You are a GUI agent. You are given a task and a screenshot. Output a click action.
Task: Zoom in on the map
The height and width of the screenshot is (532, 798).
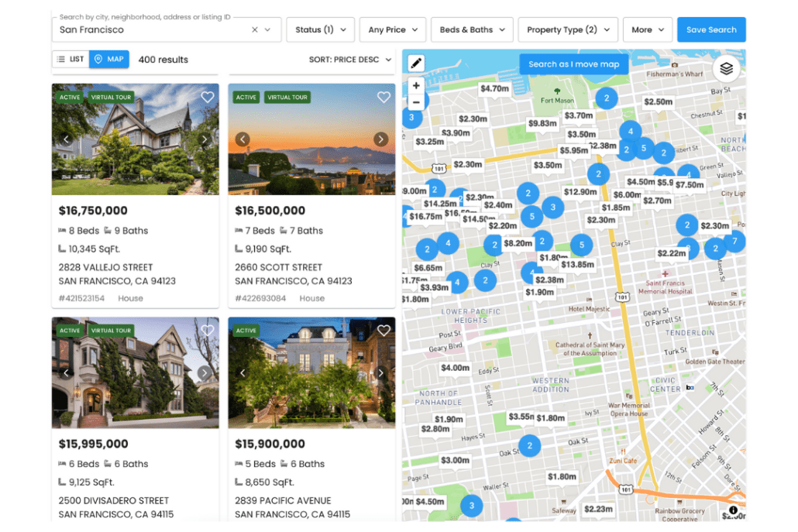coord(416,85)
